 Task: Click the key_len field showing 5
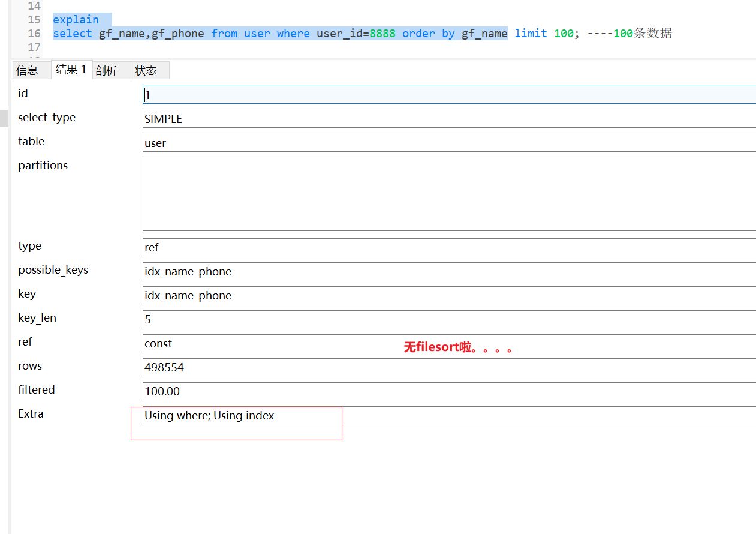449,319
